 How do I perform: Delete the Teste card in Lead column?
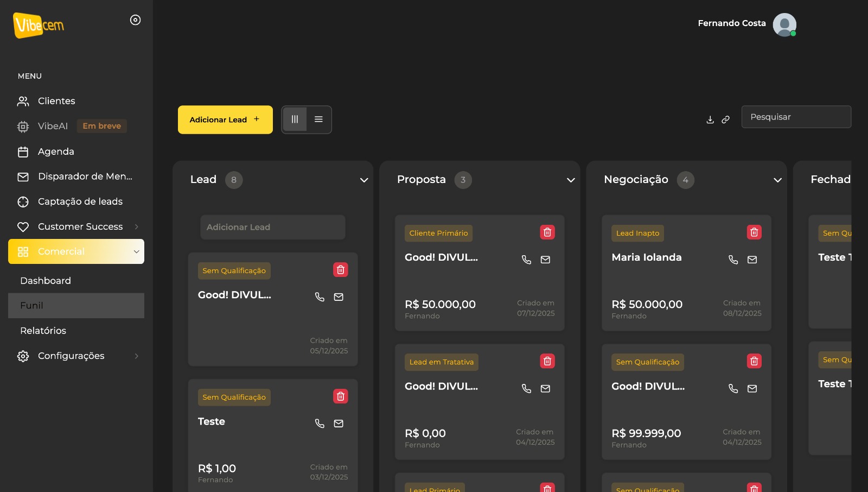coord(341,396)
